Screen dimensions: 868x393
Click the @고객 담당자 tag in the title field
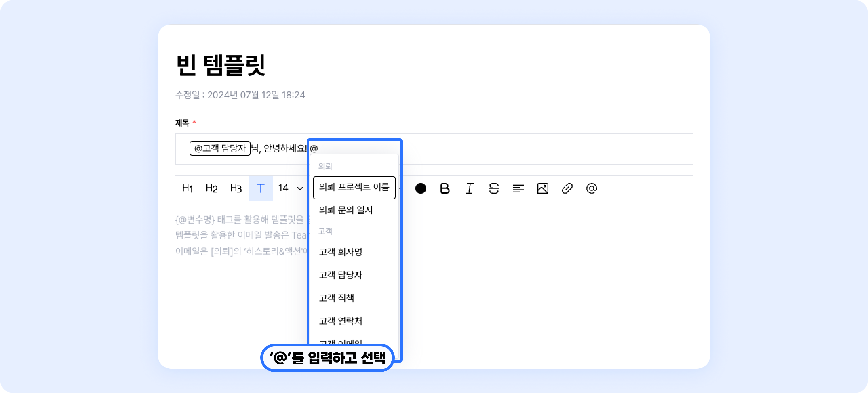pyautogui.click(x=220, y=148)
